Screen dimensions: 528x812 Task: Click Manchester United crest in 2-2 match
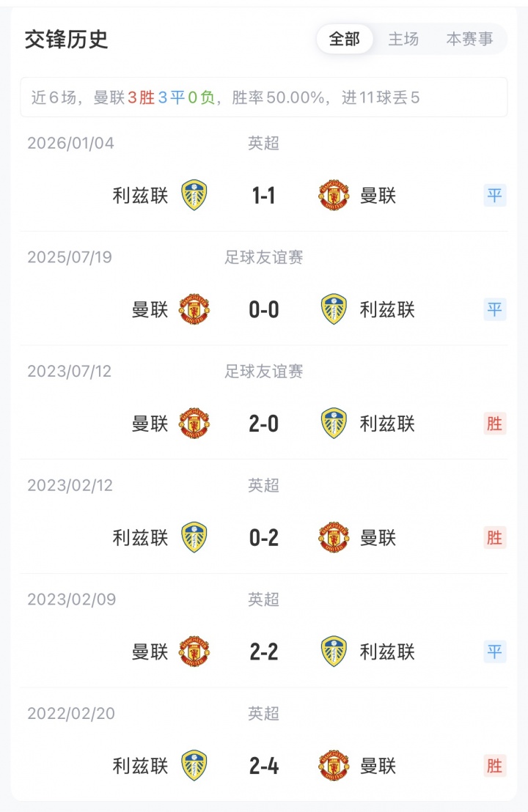pos(194,652)
